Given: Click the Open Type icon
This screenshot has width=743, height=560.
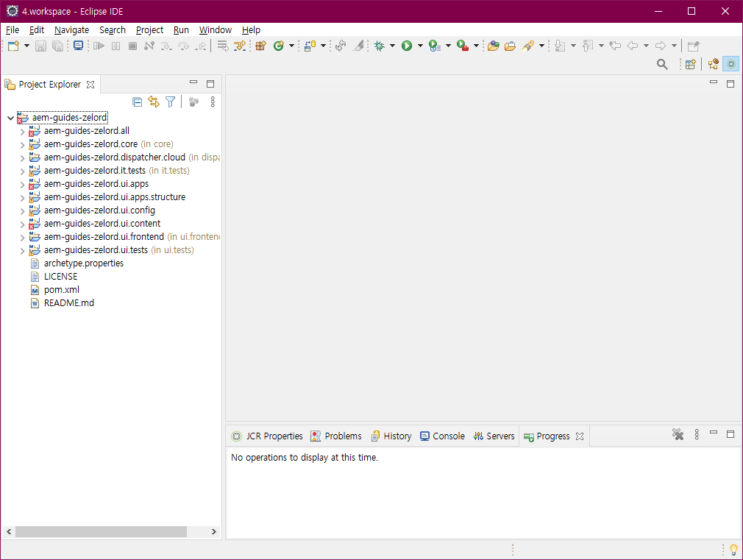Looking at the screenshot, I should [494, 46].
